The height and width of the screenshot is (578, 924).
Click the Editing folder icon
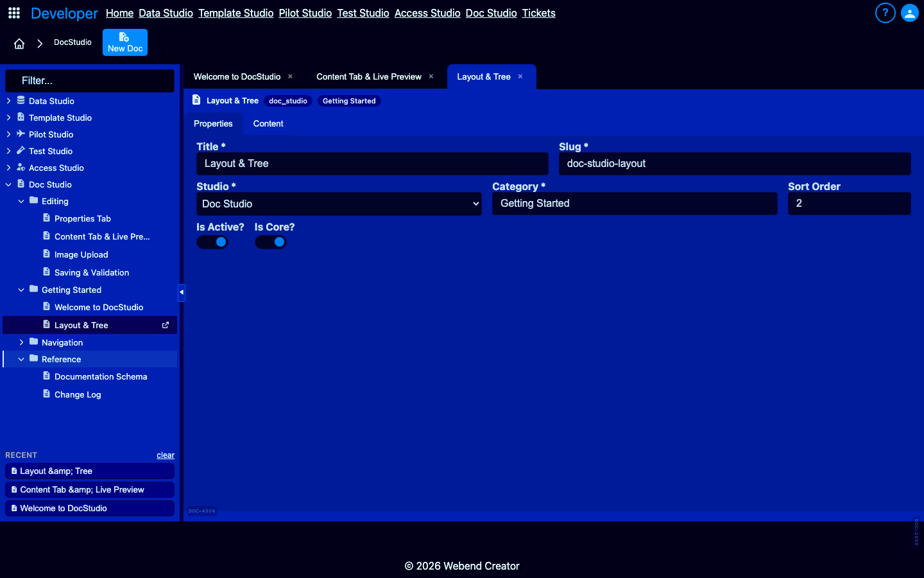[34, 200]
